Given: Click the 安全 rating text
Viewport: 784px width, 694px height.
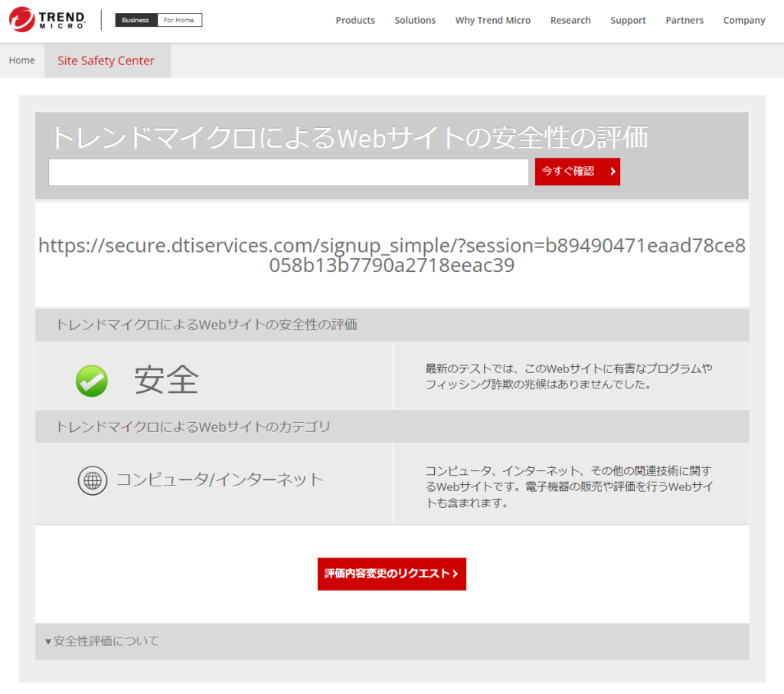Looking at the screenshot, I should 166,380.
